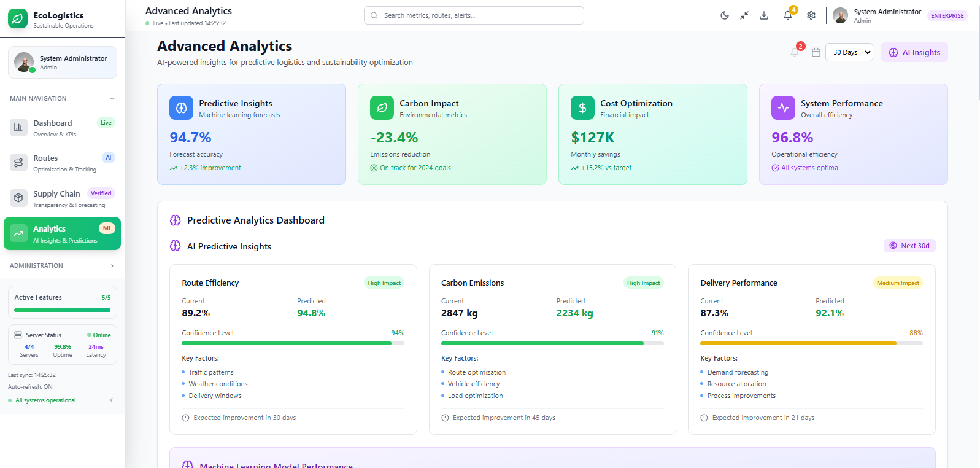Screen dimensions: 980x468
Task: Open Supply Chain navigation item
Action: point(63,198)
